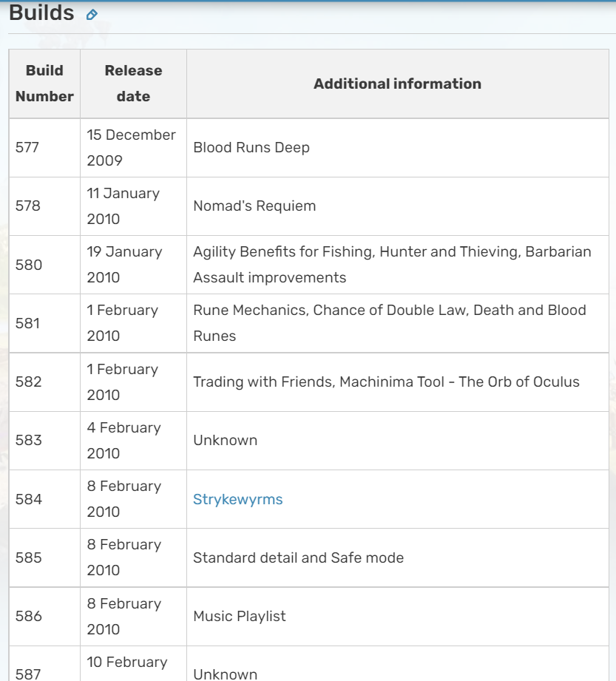Click build number 583 cell
Screen dimensions: 616x681
point(45,441)
